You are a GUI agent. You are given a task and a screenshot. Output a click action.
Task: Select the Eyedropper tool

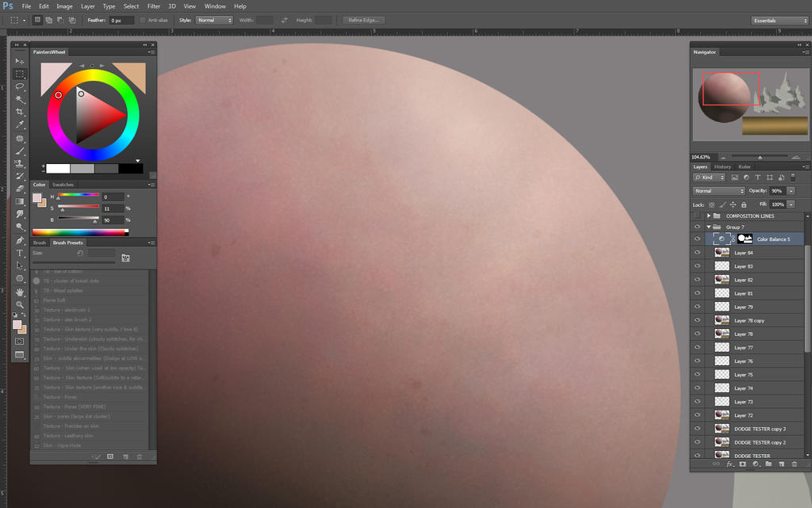pyautogui.click(x=20, y=124)
